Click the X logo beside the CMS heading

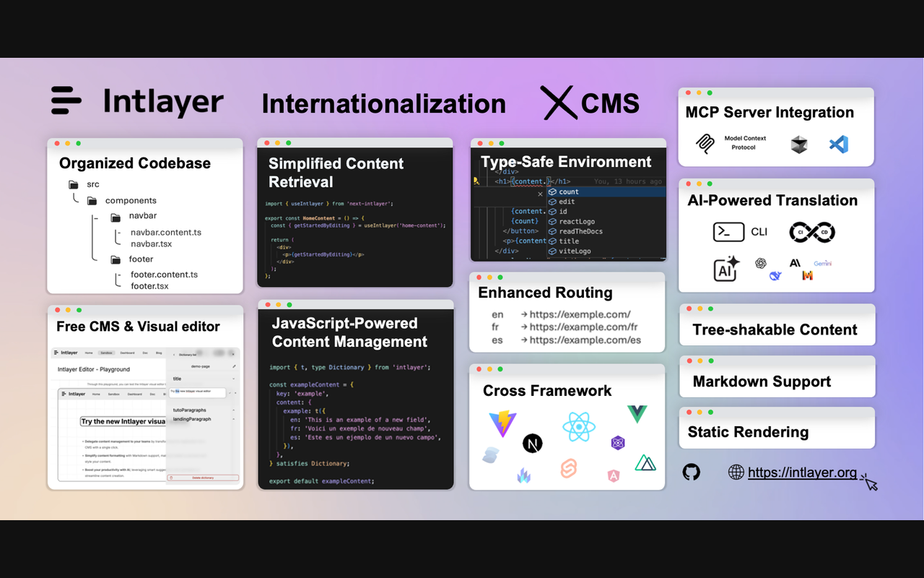click(558, 103)
